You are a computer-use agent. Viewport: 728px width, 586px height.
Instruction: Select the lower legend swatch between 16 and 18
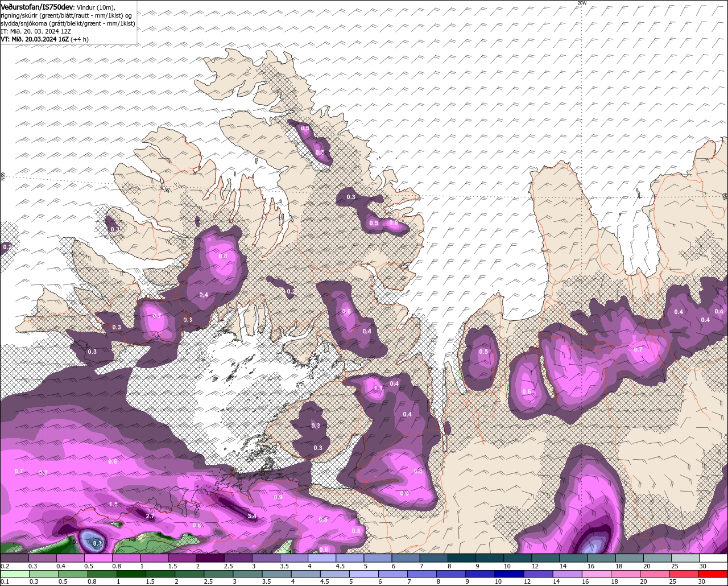click(x=597, y=574)
